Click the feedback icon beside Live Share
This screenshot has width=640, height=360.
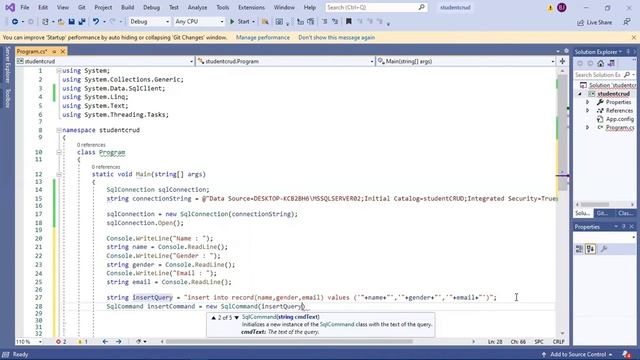tap(627, 22)
